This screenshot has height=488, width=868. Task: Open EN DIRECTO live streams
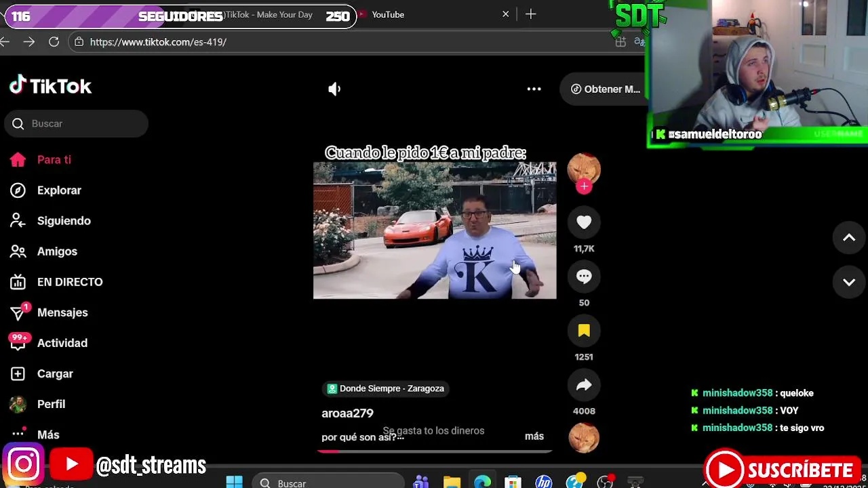(x=70, y=282)
